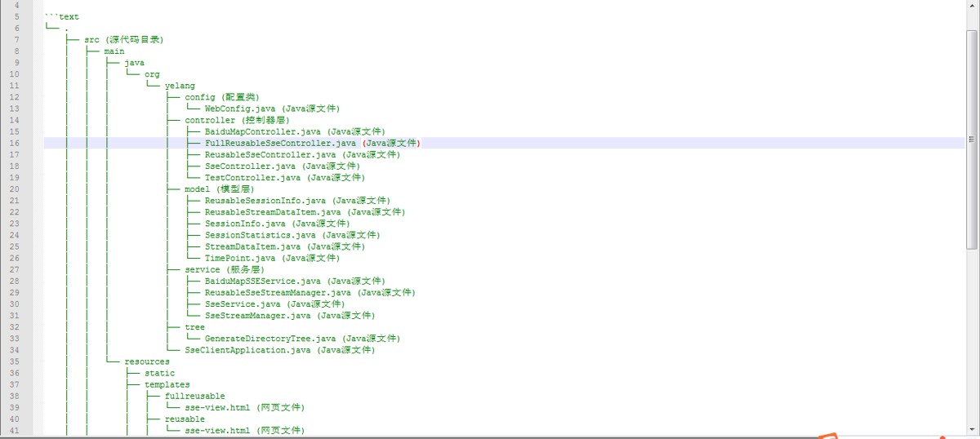The height and width of the screenshot is (439, 980).
Task: Click the main folder line
Action: (114, 51)
